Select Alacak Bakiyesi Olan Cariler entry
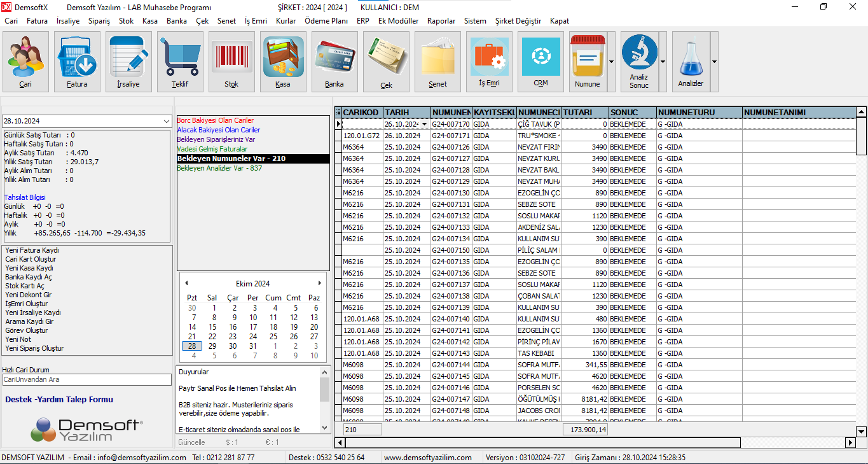The height and width of the screenshot is (464, 868). tap(219, 130)
